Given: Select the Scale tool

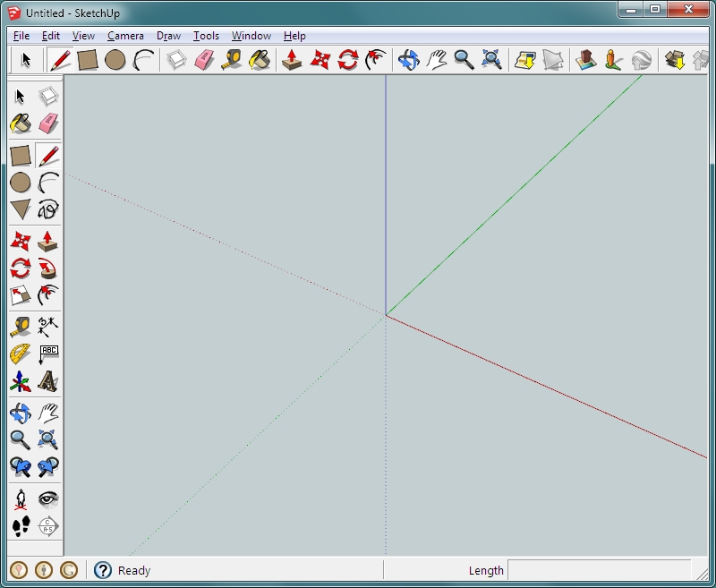Looking at the screenshot, I should point(20,295).
